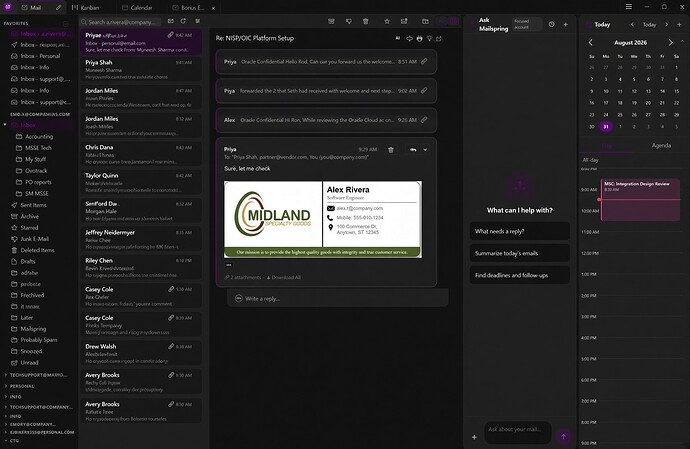
Task: Open the Inbox - Personal favorite
Action: [x=40, y=56]
